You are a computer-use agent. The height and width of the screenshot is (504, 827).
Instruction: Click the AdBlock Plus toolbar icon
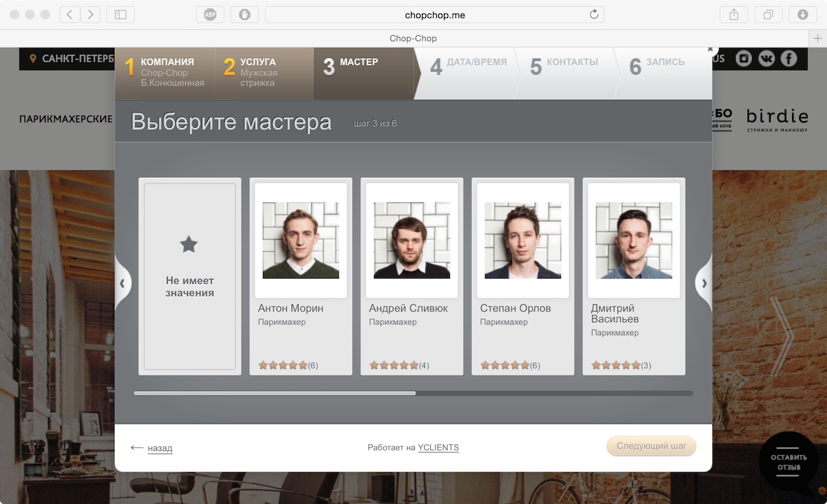pyautogui.click(x=210, y=15)
